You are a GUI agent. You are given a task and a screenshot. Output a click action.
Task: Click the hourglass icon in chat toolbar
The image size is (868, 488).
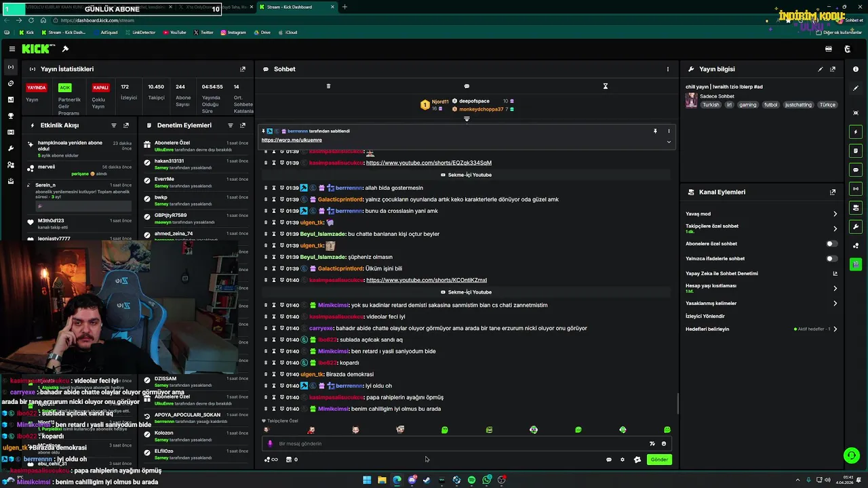(606, 86)
